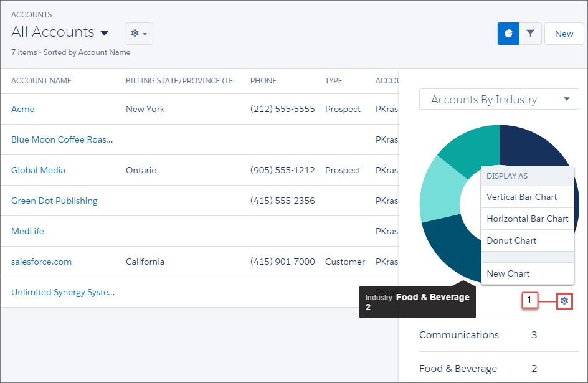Open list view controls gear menu

pyautogui.click(x=139, y=34)
